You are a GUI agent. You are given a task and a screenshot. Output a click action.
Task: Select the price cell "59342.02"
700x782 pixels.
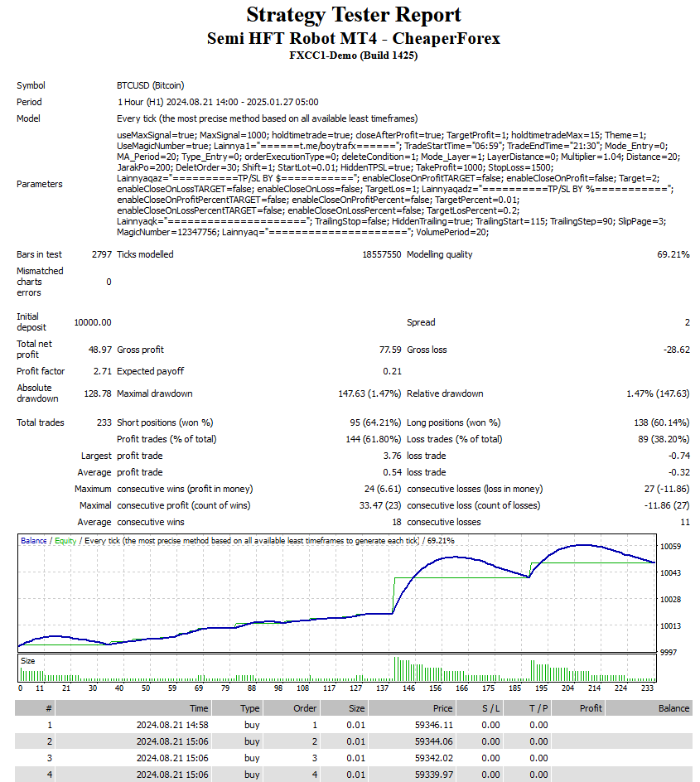click(434, 758)
